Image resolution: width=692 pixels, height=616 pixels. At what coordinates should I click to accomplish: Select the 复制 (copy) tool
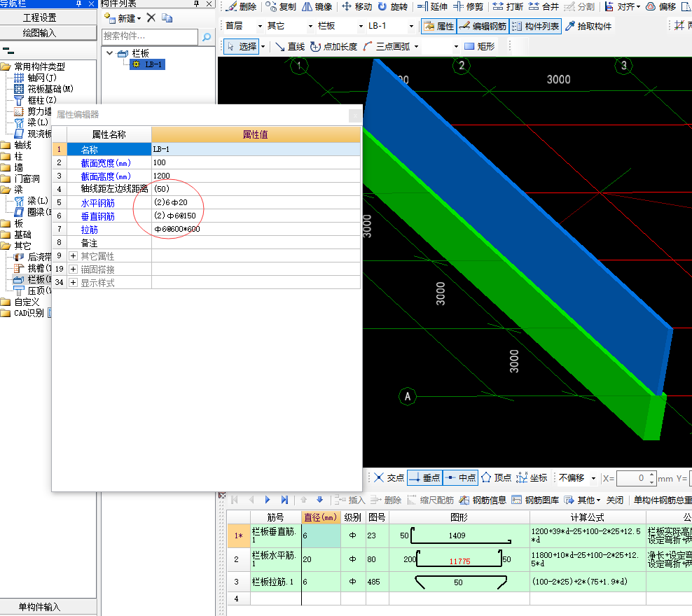coord(281,6)
